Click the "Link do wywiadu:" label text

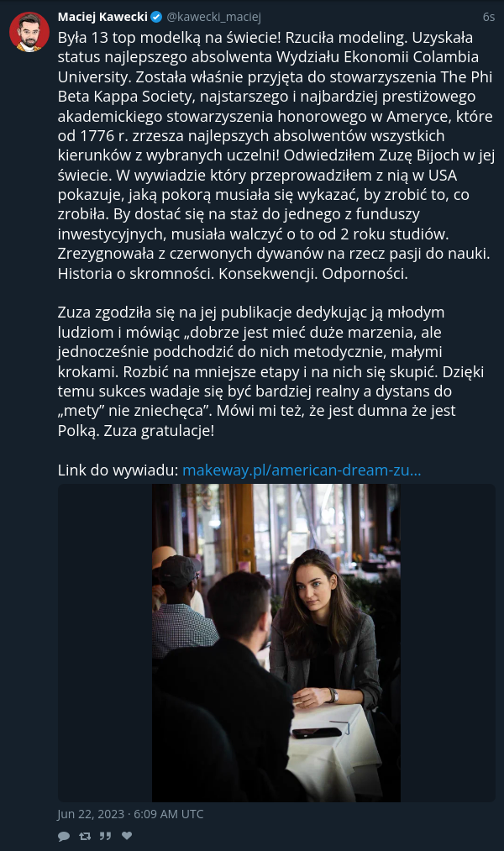(x=118, y=470)
